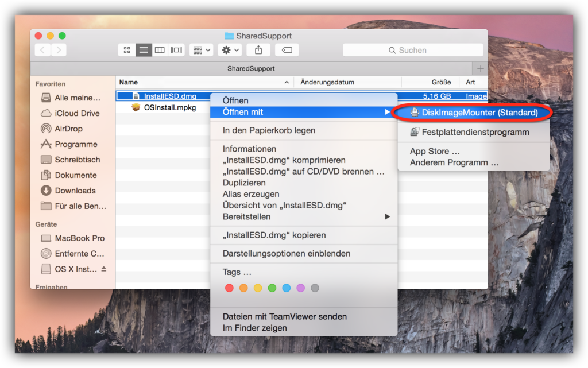Image resolution: width=588 pixels, height=368 pixels.
Task: Expand the Öffnen mit submenu
Action: 304,112
